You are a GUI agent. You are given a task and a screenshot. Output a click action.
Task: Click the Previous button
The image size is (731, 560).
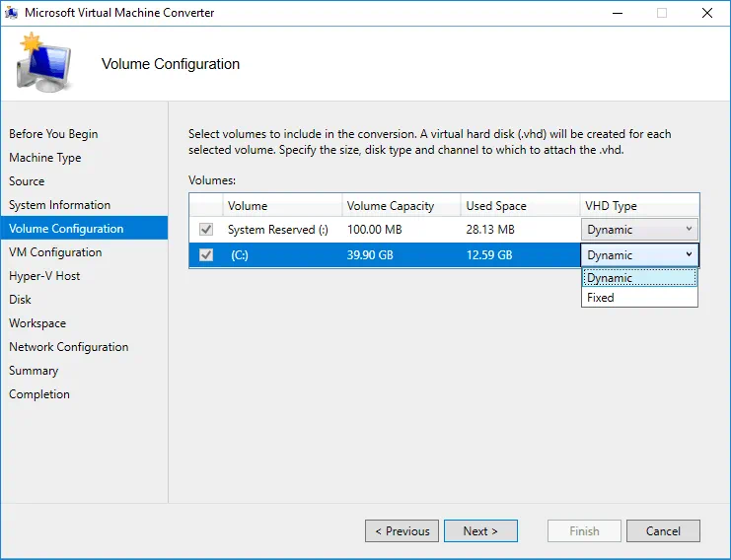(402, 531)
